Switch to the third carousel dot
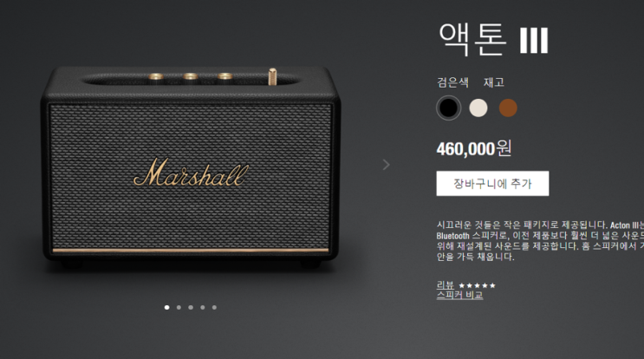This screenshot has height=359, width=644. (191, 307)
